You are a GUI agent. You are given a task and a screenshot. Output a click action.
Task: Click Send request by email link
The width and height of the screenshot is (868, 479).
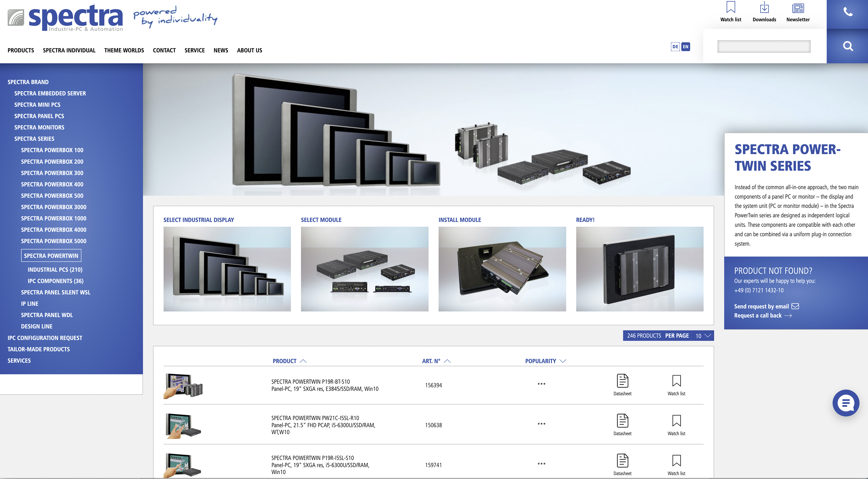[x=761, y=306]
